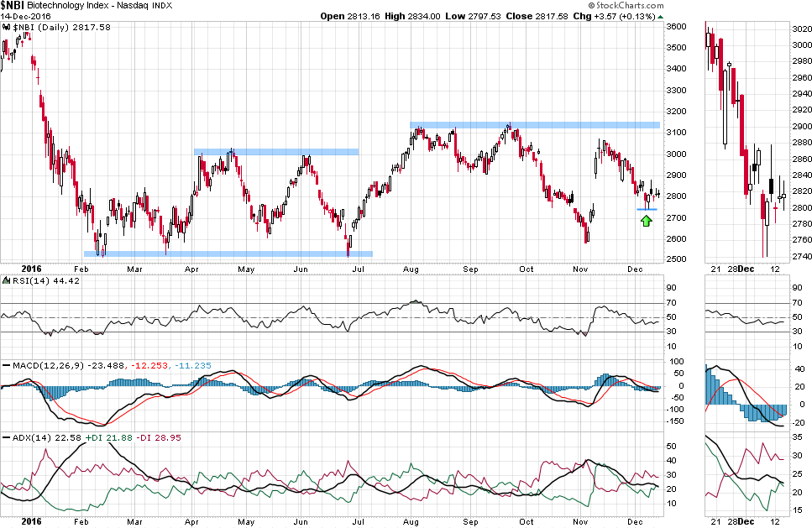
Task: Click the 3600 price axis label
Action: click(x=676, y=26)
